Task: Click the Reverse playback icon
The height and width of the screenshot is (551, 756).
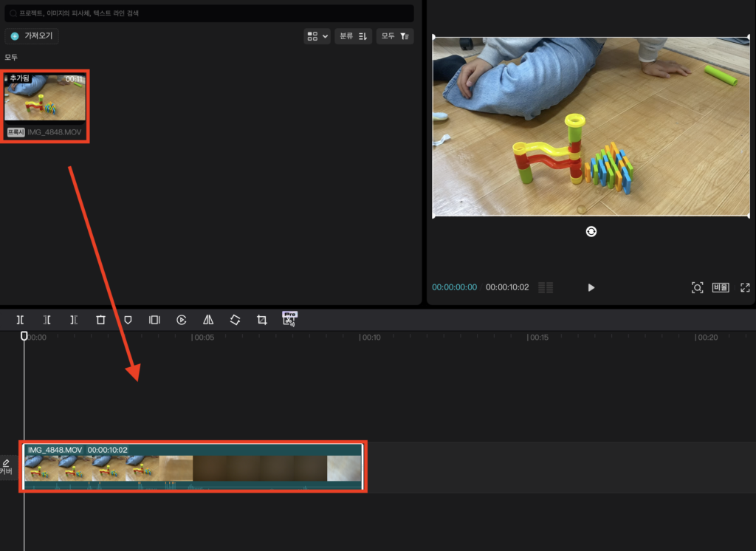Action: 182,320
